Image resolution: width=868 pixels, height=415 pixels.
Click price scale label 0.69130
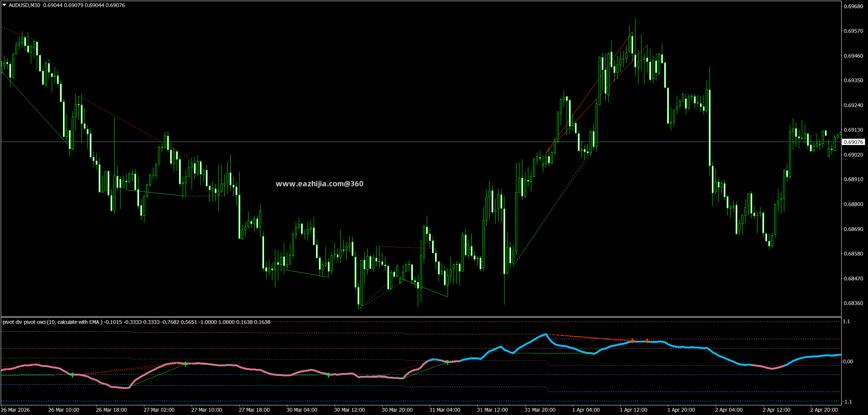(x=853, y=130)
